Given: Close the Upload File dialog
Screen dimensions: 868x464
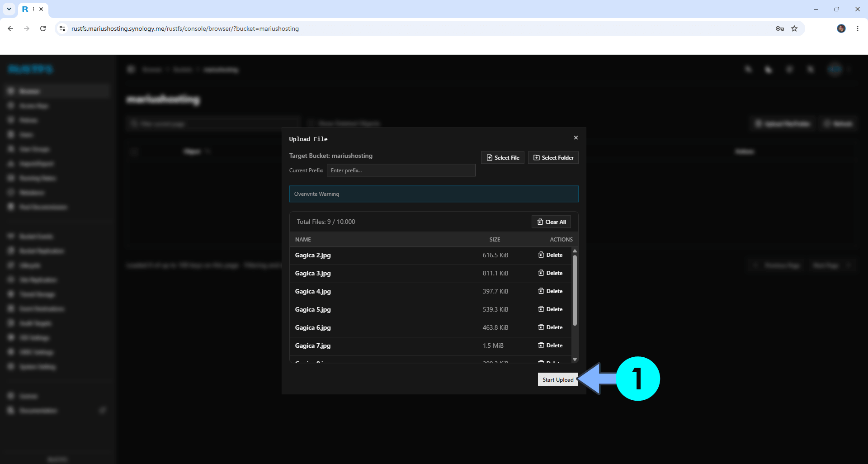Looking at the screenshot, I should [576, 137].
